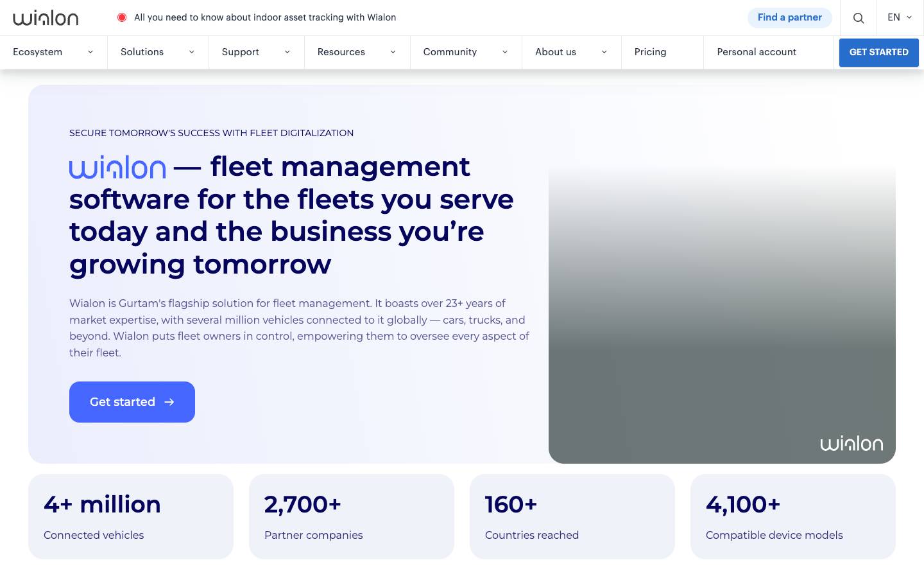Click the Find a partner button

point(790,17)
